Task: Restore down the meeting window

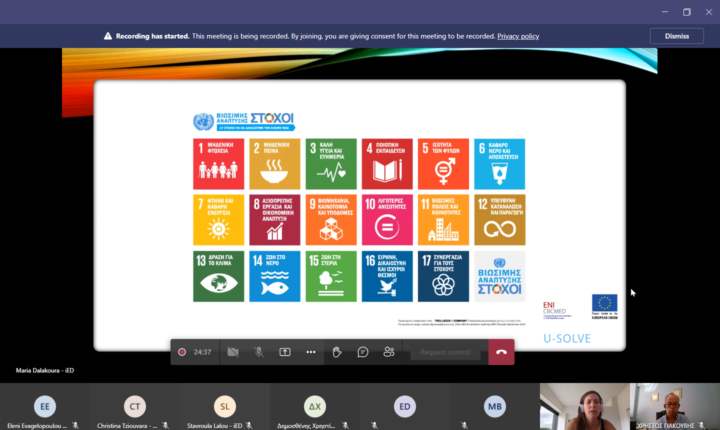Action: 686,12
